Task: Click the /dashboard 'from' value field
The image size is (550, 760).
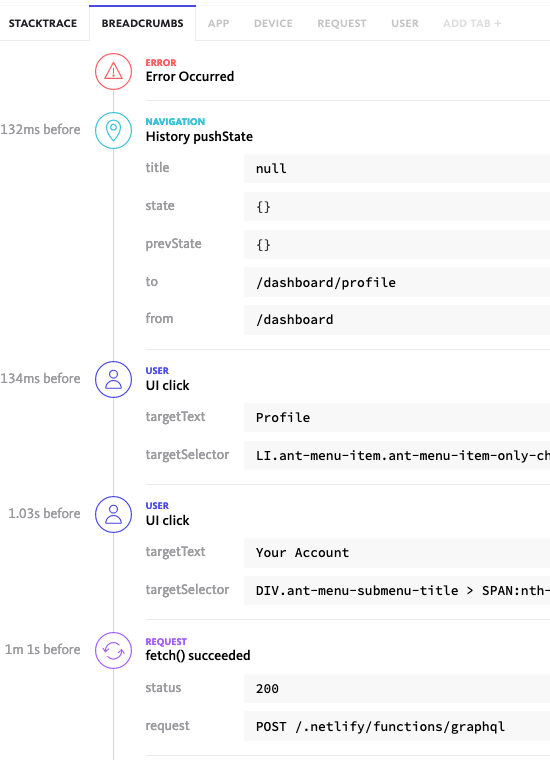Action: click(x=397, y=320)
